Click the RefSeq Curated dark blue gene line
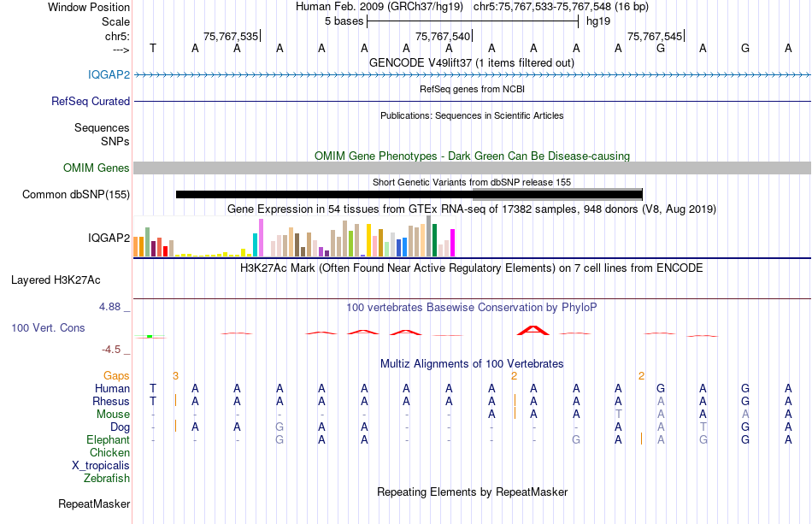Image resolution: width=812 pixels, height=524 pixels. coord(472,101)
